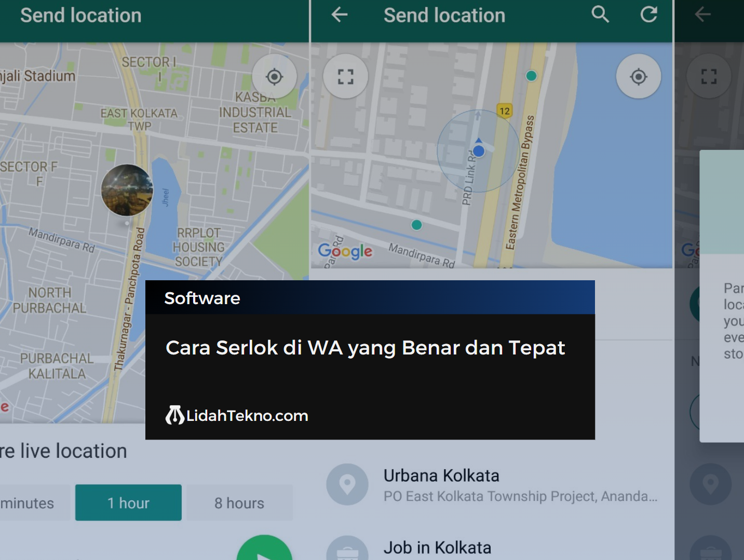Tap the back arrow in the right dimmed screen
The height and width of the screenshot is (560, 744).
pos(703,15)
